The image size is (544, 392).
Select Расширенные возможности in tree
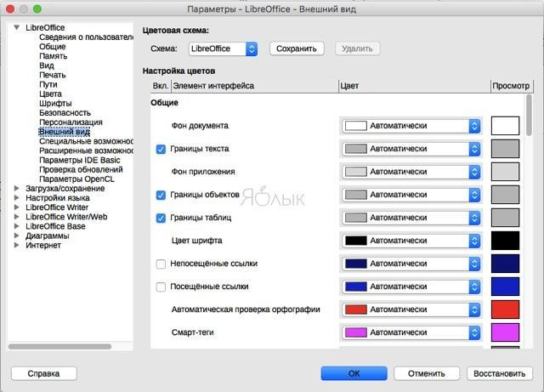coord(86,151)
